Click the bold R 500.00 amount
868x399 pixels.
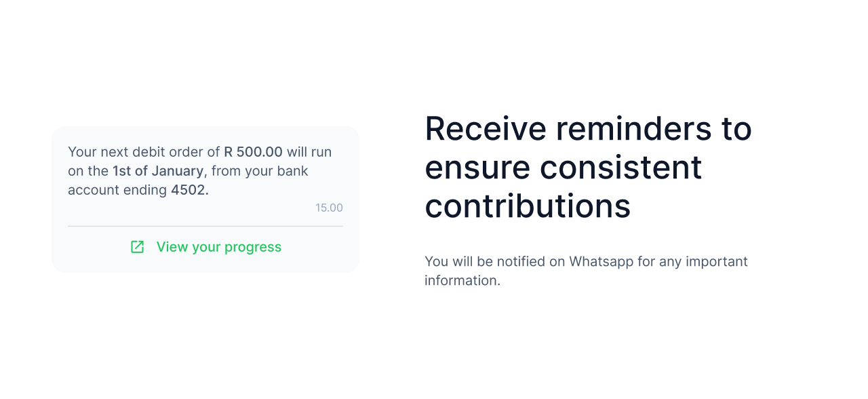[253, 152]
